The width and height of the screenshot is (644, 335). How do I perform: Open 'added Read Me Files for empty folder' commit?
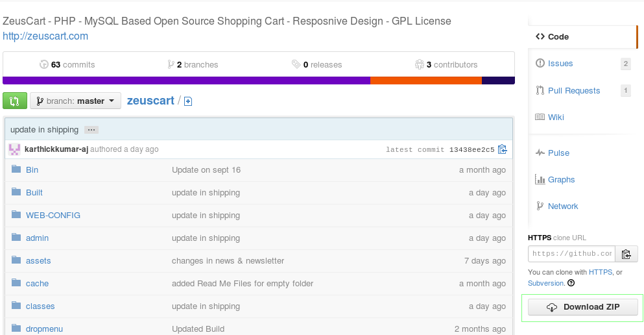[x=243, y=284]
